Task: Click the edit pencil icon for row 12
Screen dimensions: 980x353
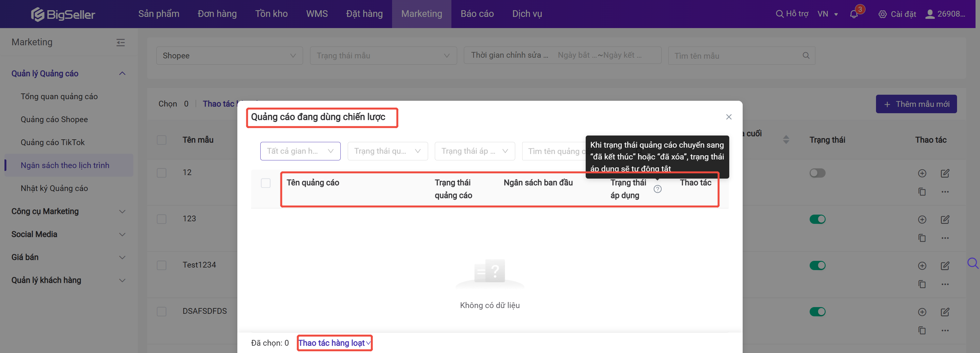Action: (945, 173)
